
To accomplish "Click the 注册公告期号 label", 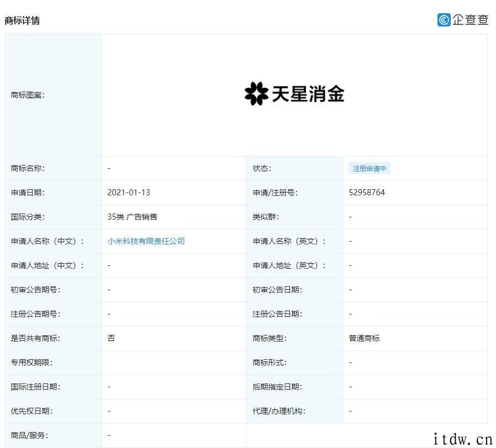I will 35,314.
